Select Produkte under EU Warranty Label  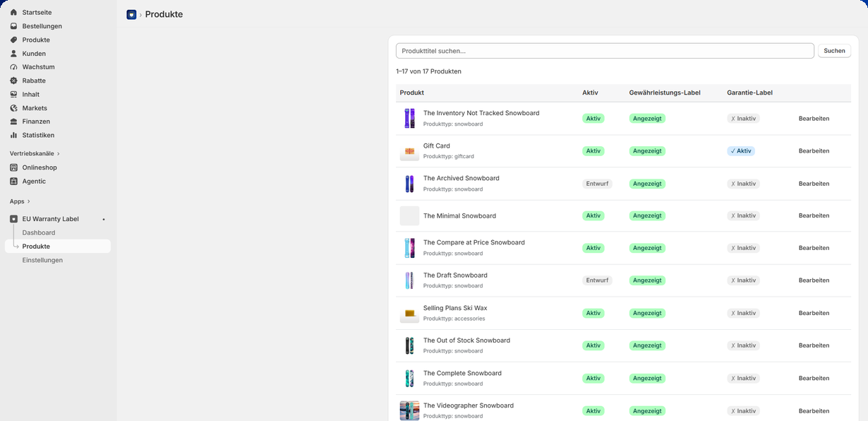(x=58, y=247)
